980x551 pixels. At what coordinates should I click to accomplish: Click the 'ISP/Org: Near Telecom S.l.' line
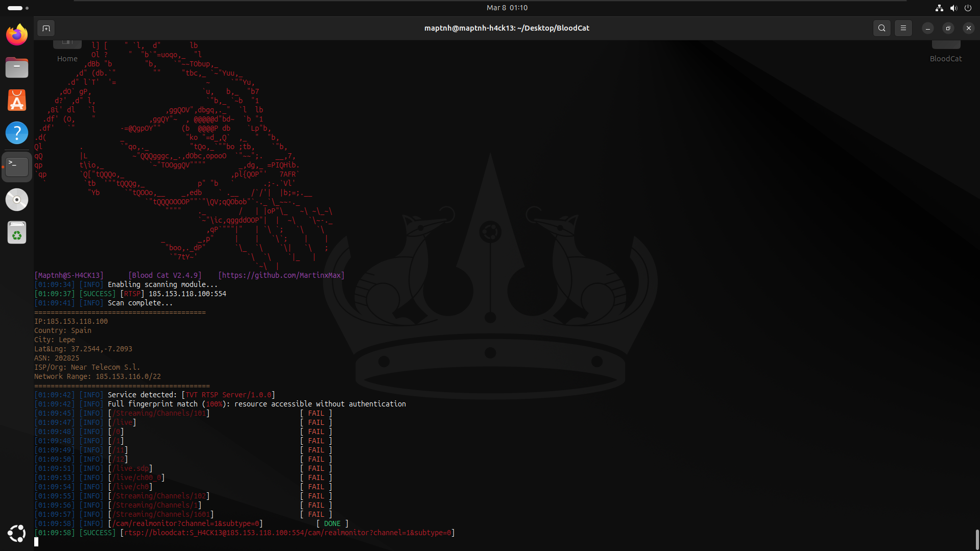pos(87,367)
